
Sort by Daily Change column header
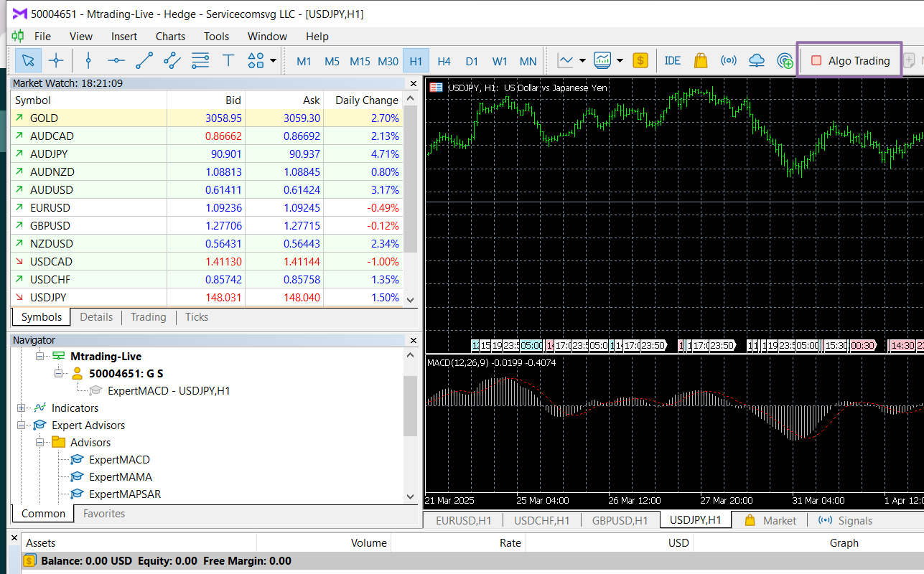pos(363,100)
